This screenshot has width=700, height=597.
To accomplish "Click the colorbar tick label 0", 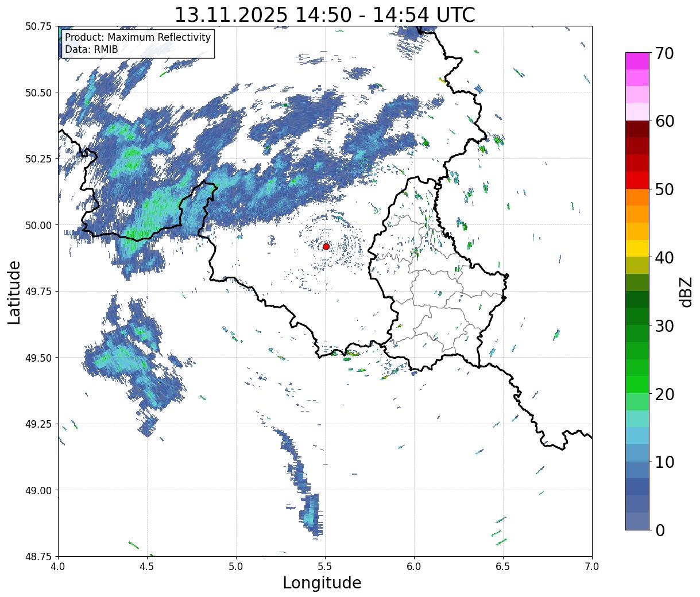I will pyautogui.click(x=660, y=530).
